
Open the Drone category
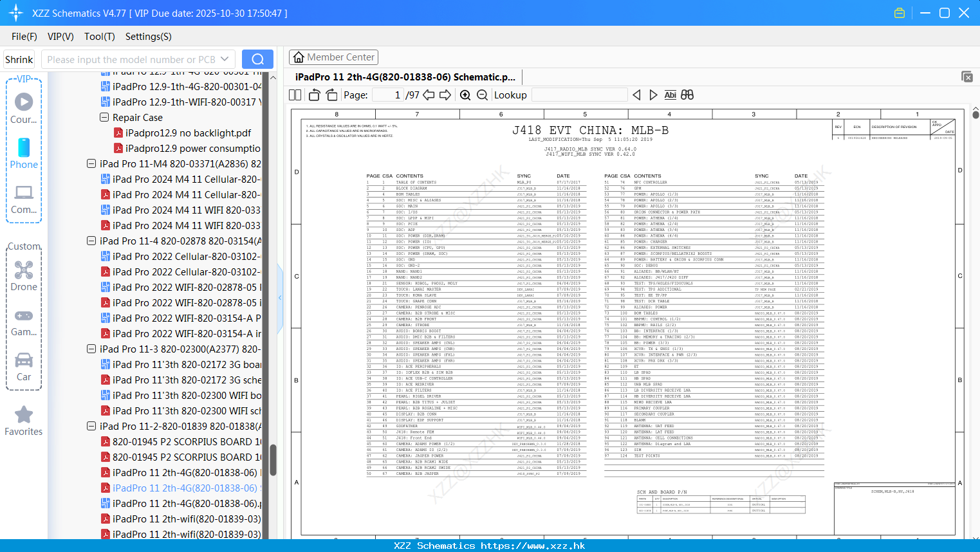24,276
